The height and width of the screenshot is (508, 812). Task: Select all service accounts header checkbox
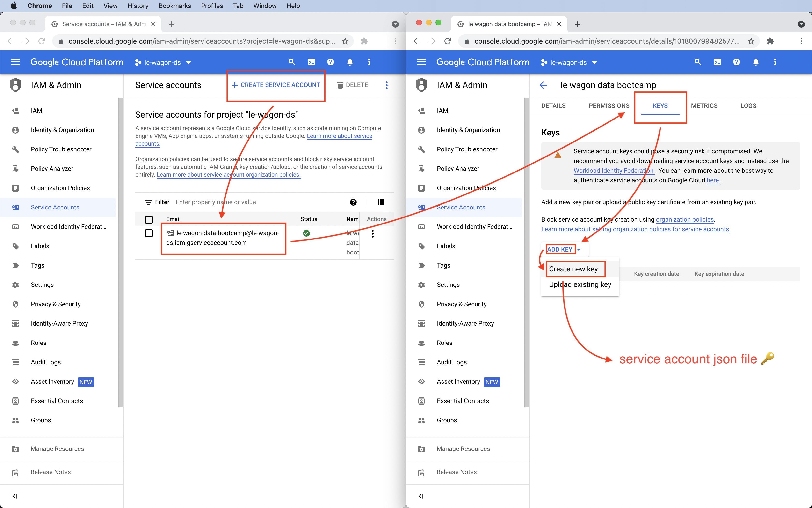(x=149, y=219)
